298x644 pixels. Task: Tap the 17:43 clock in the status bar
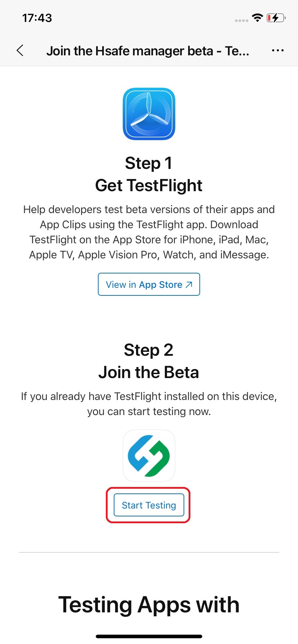coord(37,18)
